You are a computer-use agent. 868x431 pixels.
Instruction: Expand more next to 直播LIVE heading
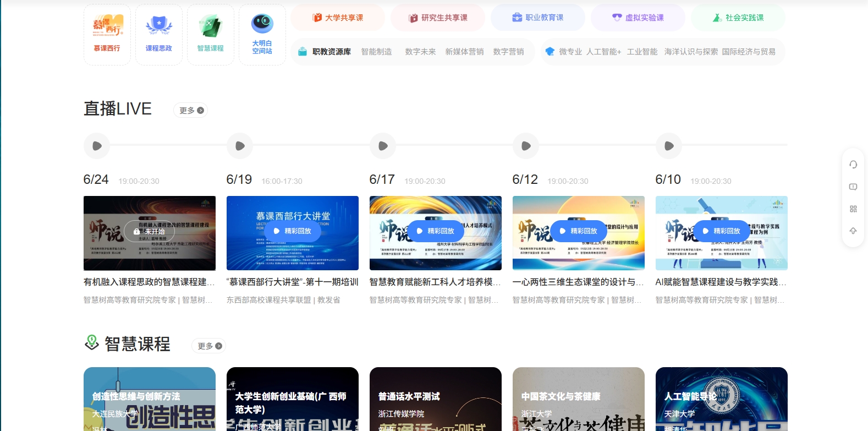point(191,111)
